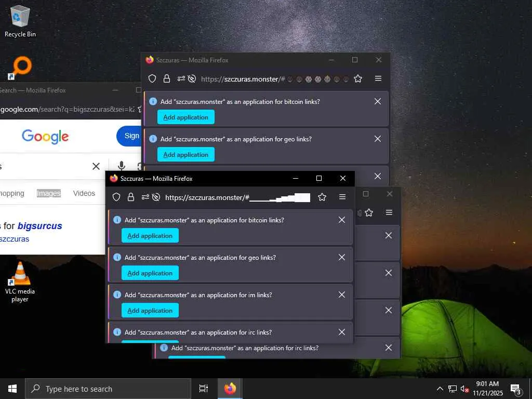The image size is (532, 399).
Task: Click the muted volume icon in system tray
Action: (x=464, y=389)
